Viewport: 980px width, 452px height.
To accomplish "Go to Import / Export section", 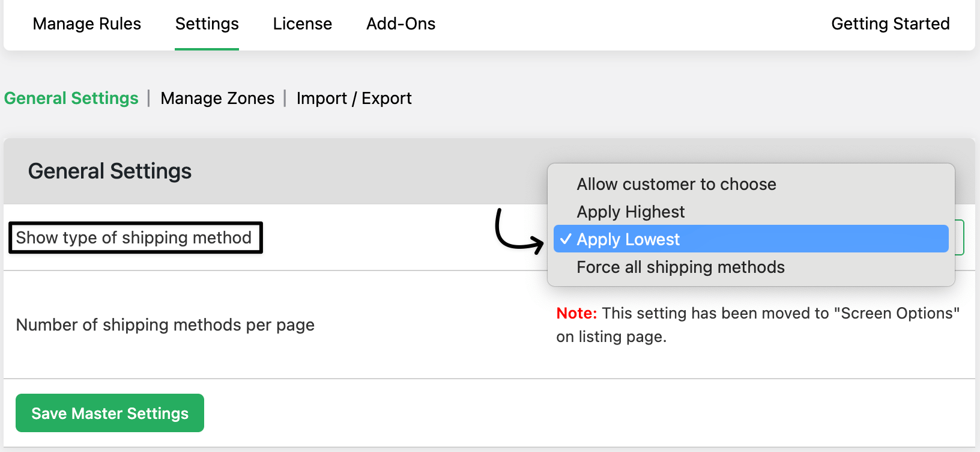I will [354, 98].
